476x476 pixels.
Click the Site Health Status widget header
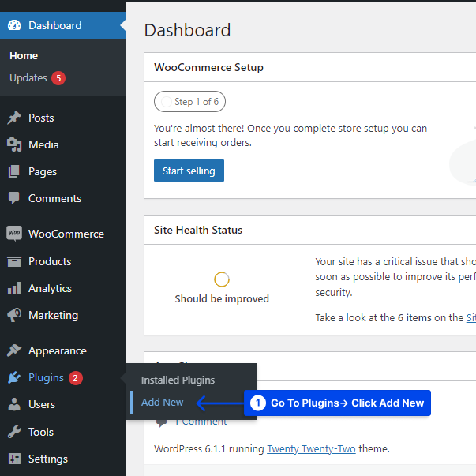pyautogui.click(x=310, y=230)
